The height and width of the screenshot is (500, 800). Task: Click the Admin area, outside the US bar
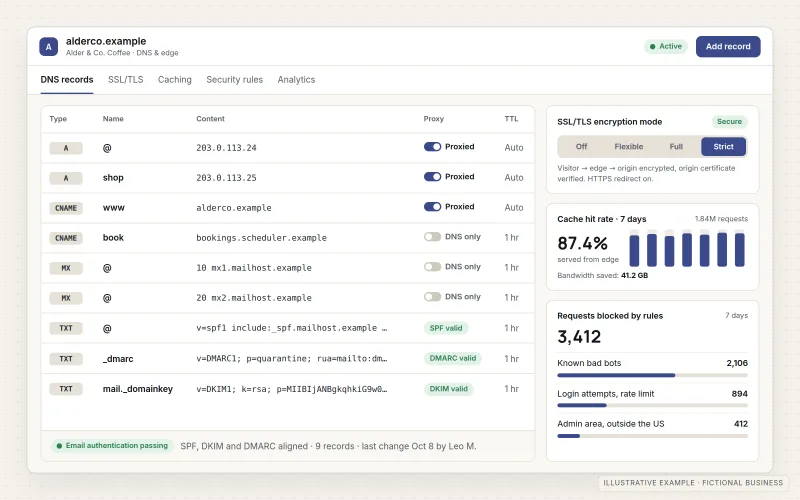point(652,436)
